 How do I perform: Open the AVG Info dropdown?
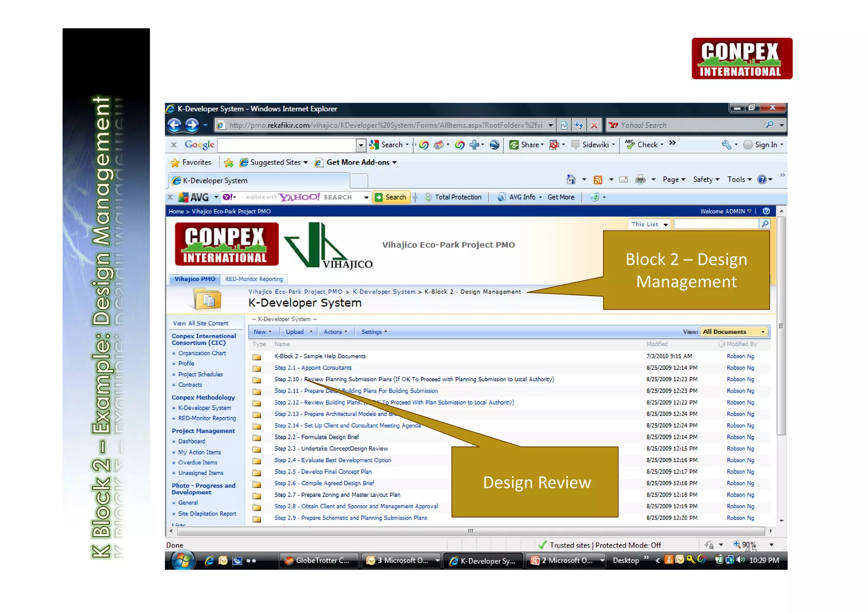tap(519, 197)
